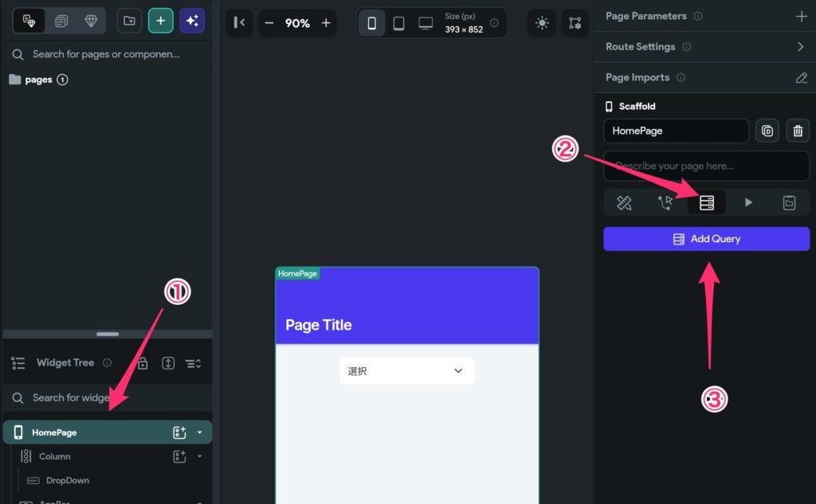Viewport: 816px width, 504px height.
Task: Click the duplicate page icon beside HomePage name
Action: [x=767, y=131]
